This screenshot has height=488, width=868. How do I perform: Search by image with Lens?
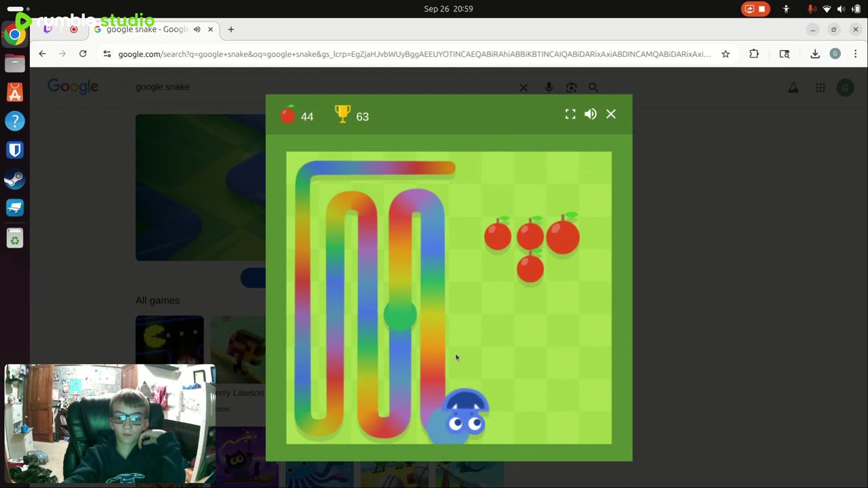(572, 87)
